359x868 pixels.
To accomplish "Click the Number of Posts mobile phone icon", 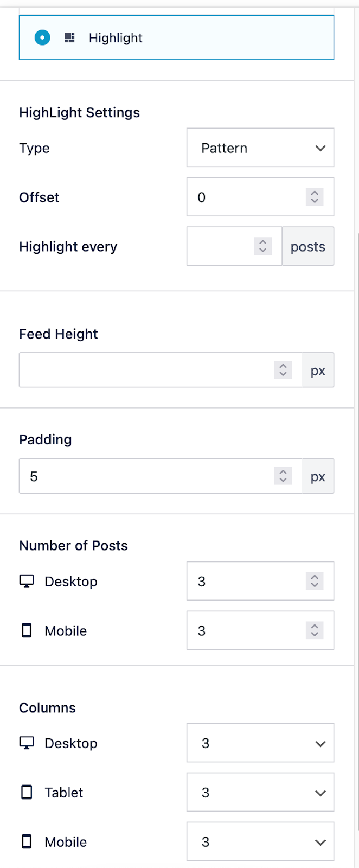I will click(27, 630).
